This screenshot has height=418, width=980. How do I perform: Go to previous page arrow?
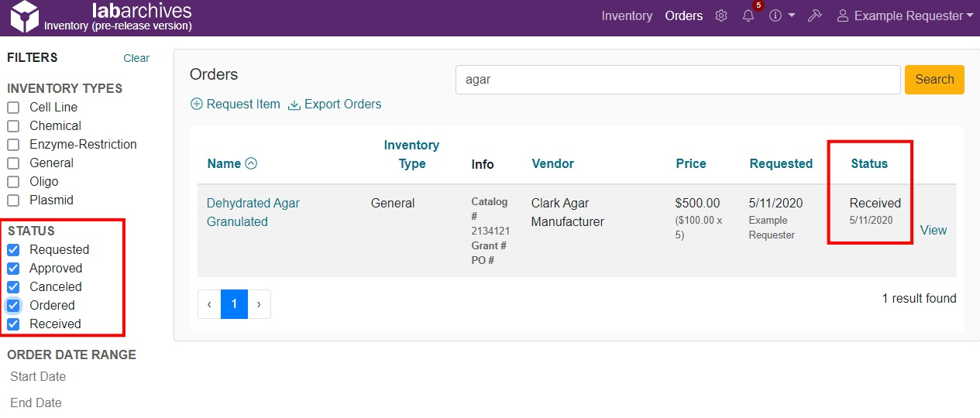tap(209, 305)
